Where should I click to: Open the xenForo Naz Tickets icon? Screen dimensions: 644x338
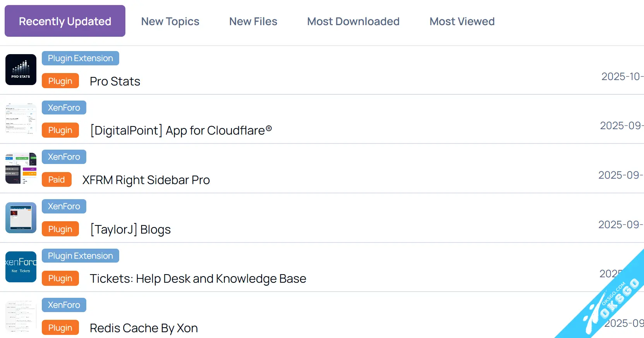(x=21, y=267)
